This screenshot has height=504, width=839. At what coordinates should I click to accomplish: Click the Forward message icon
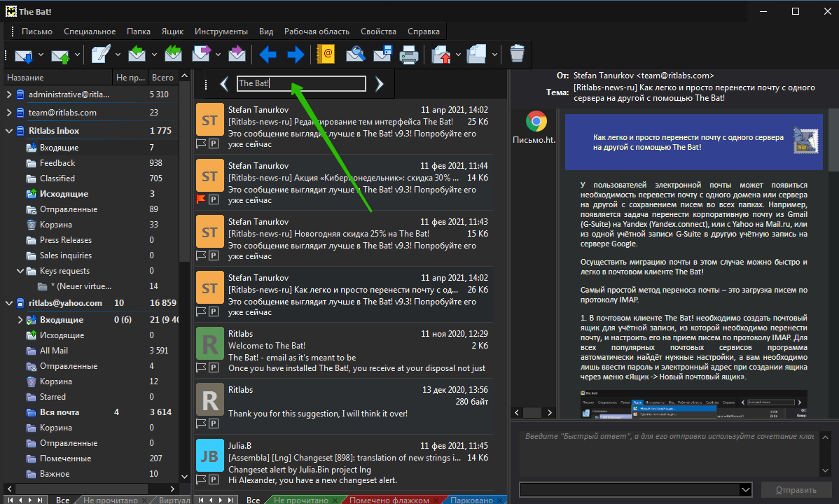coord(201,55)
